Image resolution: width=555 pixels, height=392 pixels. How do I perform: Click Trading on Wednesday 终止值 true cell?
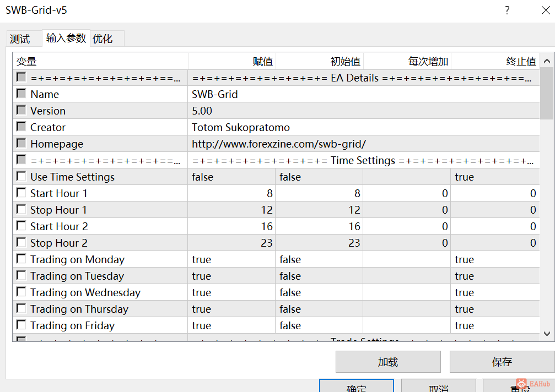495,292
